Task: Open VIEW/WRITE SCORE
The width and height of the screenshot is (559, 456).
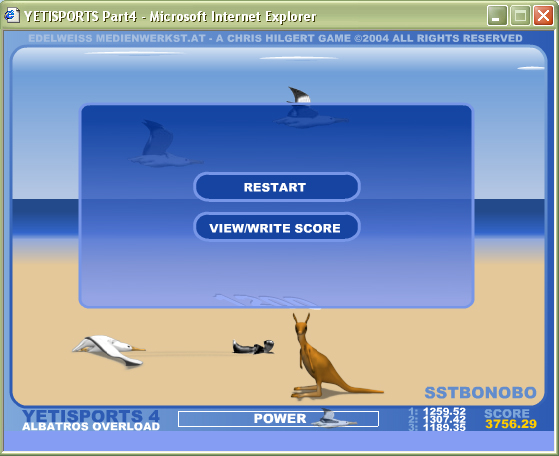Action: point(277,227)
